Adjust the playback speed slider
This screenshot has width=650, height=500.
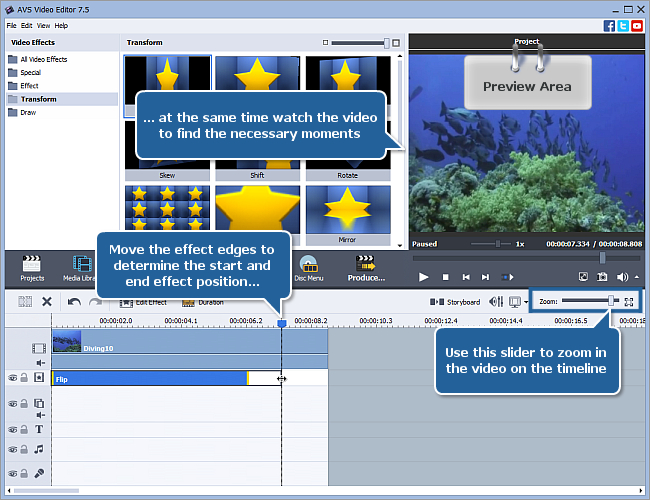(497, 244)
